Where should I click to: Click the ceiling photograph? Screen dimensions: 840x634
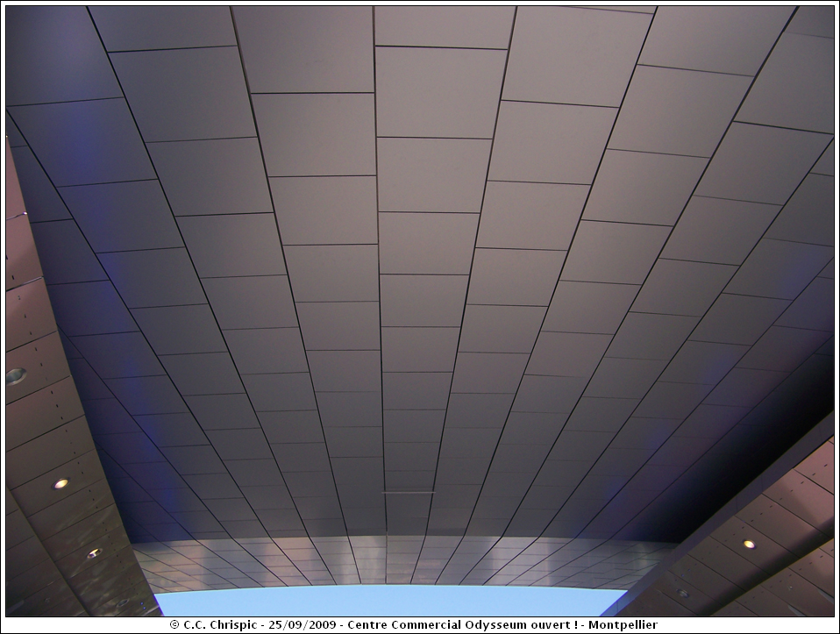(420, 310)
